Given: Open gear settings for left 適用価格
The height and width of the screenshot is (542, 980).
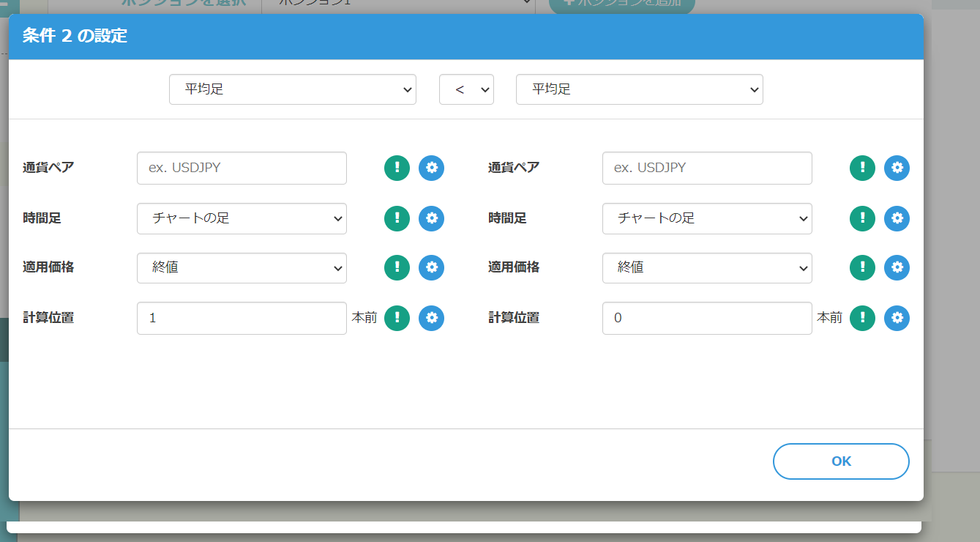Looking at the screenshot, I should click(x=431, y=267).
